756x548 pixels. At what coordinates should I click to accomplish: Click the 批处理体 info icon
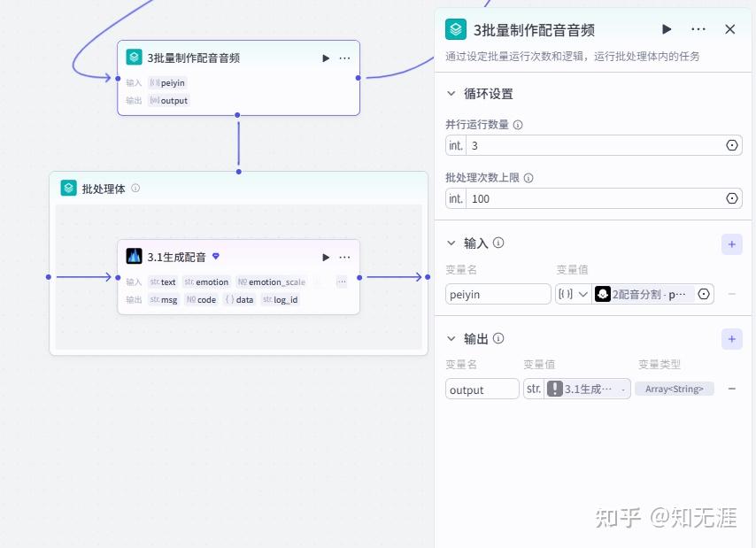(135, 188)
